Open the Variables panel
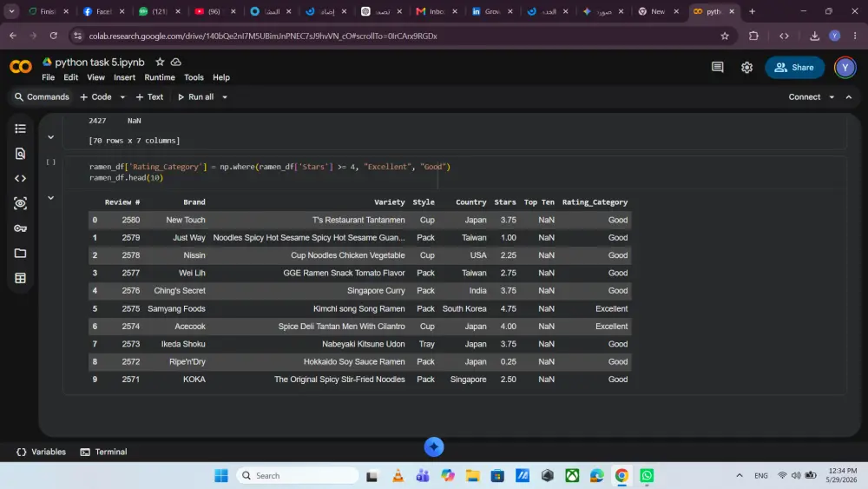The width and height of the screenshot is (868, 489). point(42,452)
